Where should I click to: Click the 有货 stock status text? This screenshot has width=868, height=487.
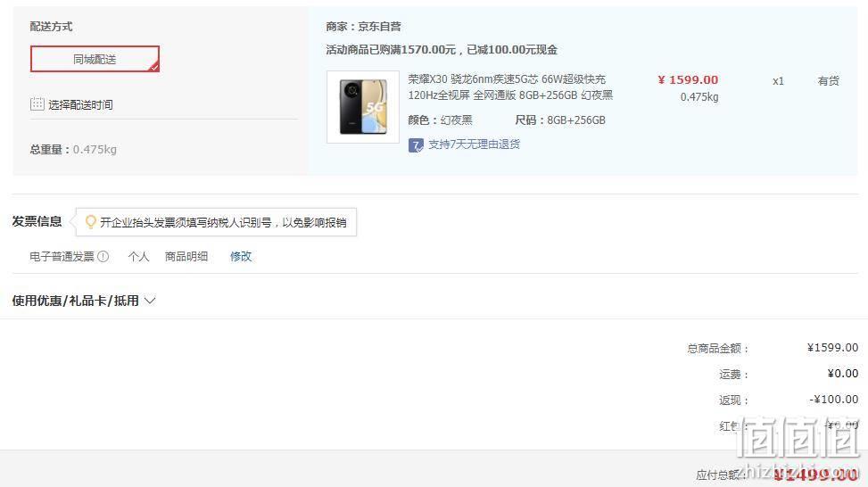tap(828, 81)
